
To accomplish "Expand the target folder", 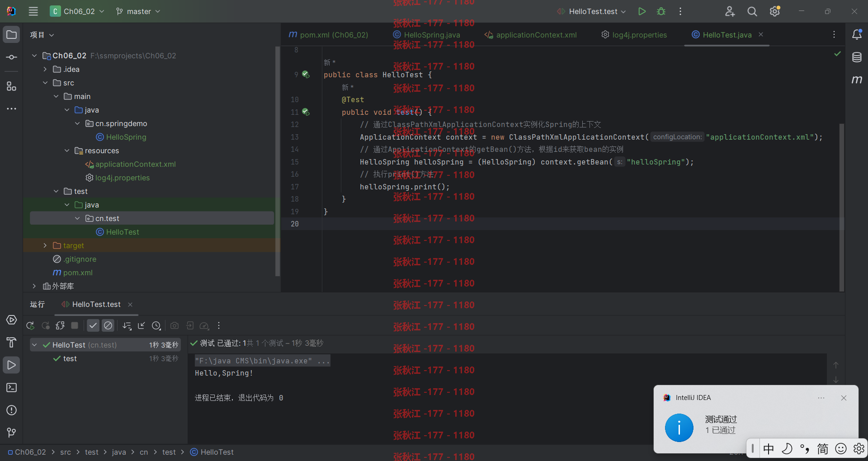I will click(45, 245).
